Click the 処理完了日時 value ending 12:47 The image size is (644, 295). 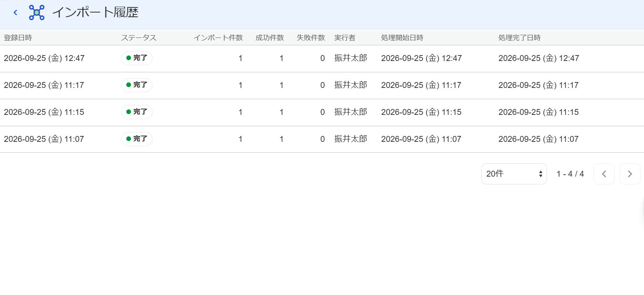[x=539, y=58]
